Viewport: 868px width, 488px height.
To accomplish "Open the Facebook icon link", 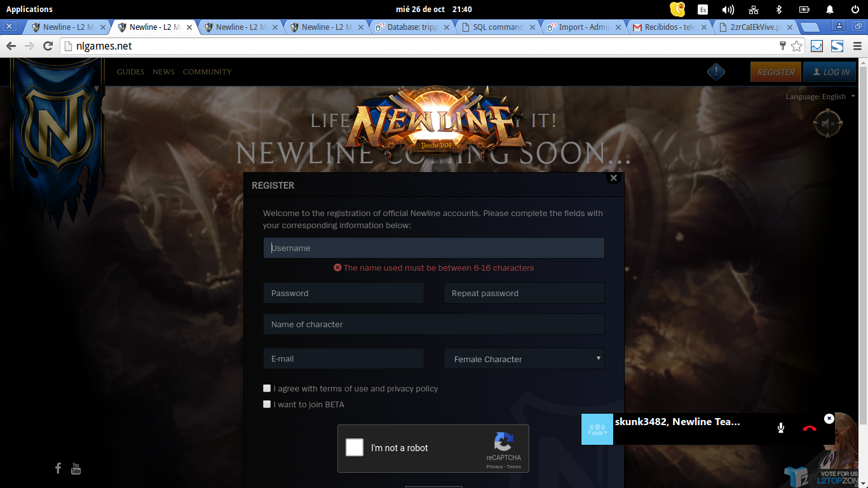I will pyautogui.click(x=58, y=468).
